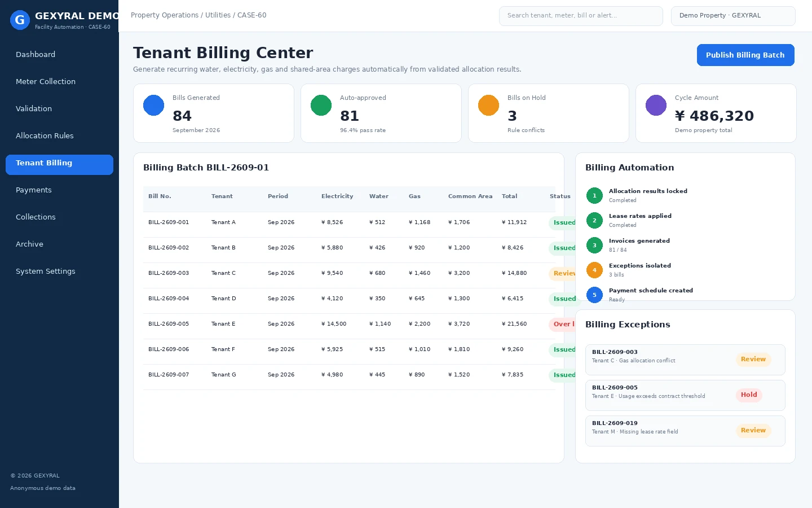This screenshot has height=508, width=812.
Task: Click the green Auto-approved icon
Action: 321,106
